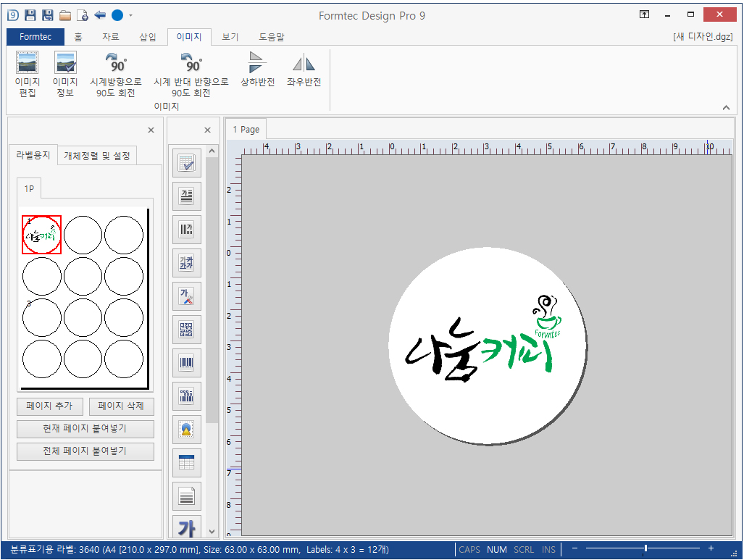The height and width of the screenshot is (560, 744).
Task: Switch to the 홈 ribbon tab
Action: pos(78,36)
